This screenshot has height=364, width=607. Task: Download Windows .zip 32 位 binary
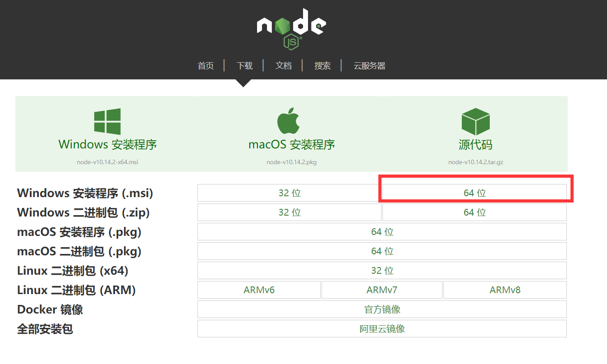290,212
